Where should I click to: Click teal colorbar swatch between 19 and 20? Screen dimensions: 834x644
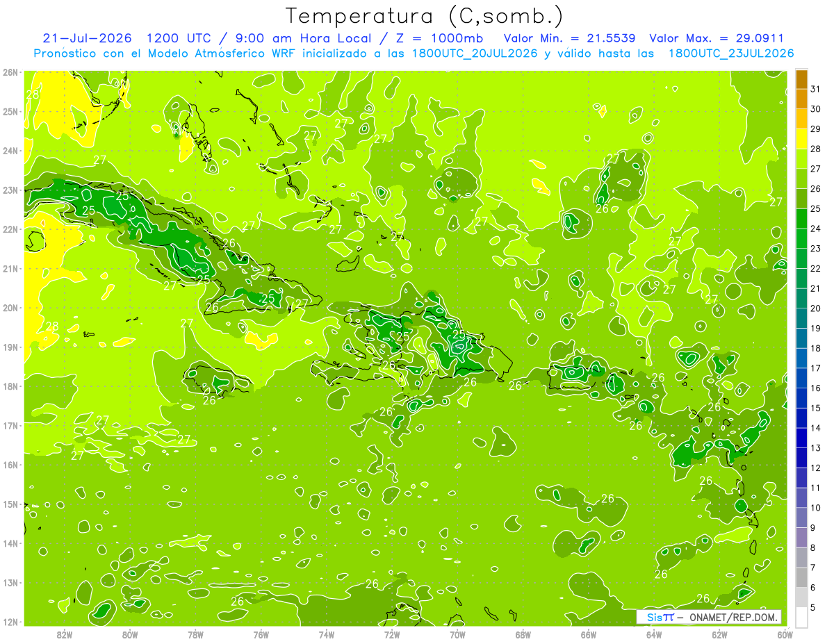tap(801, 318)
